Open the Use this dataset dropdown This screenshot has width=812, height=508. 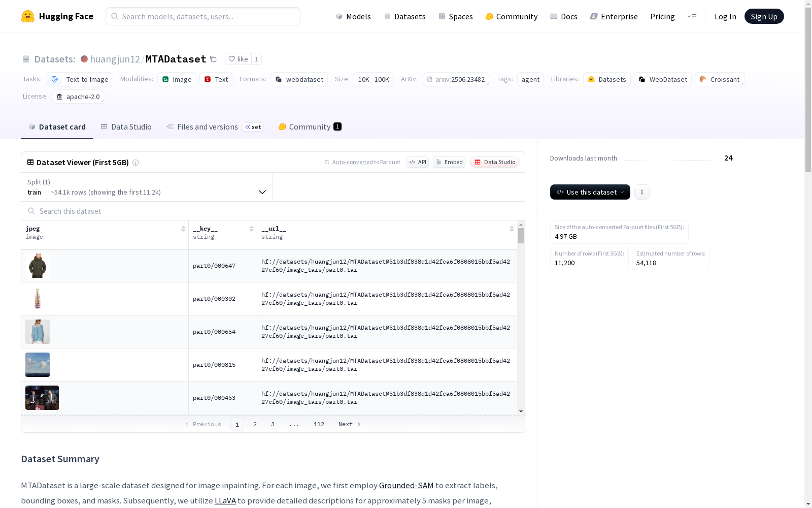(x=590, y=192)
